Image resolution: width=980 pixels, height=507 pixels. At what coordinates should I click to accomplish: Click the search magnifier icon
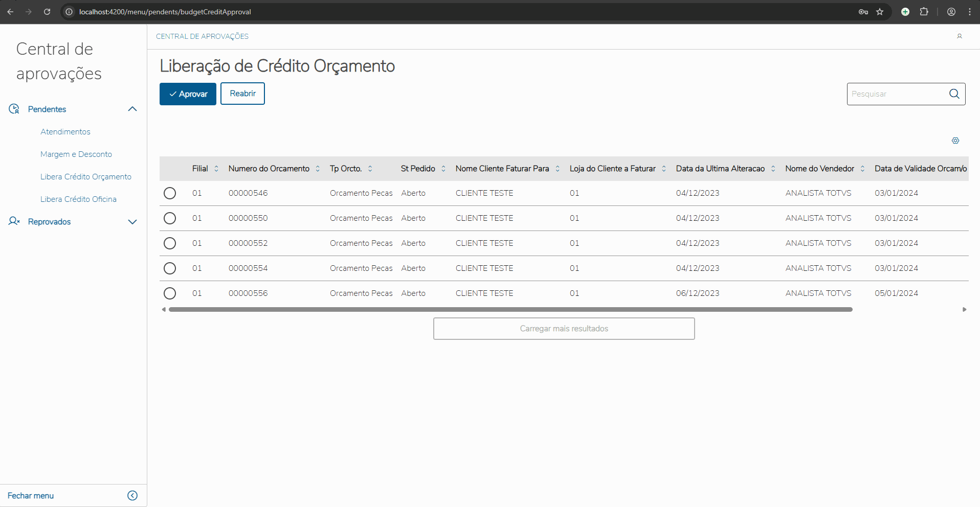[x=954, y=94]
